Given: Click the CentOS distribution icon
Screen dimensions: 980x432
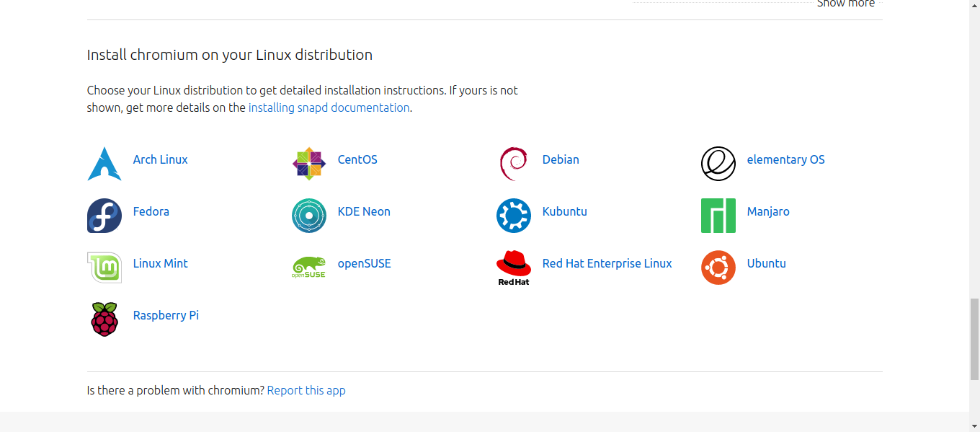Looking at the screenshot, I should (308, 163).
